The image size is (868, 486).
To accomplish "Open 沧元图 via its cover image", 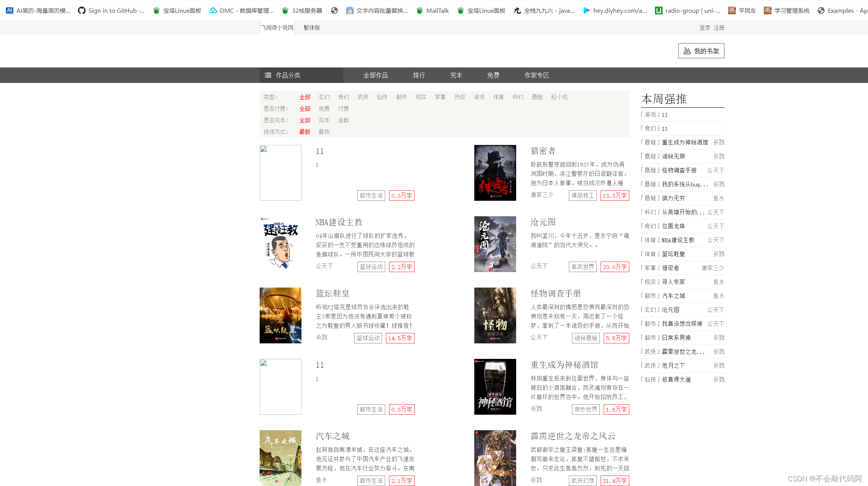I will [x=495, y=244].
